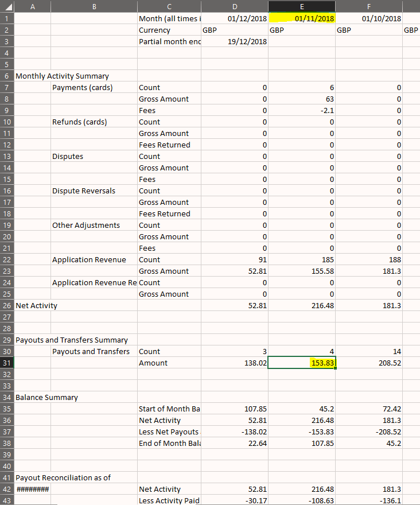Select the 19/12/2018 partial month cell
420x505 pixels.
click(235, 41)
